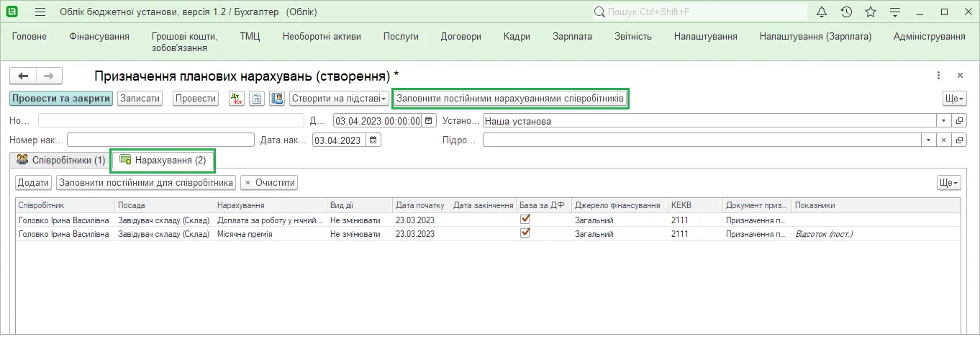The image size is (980, 337).
Task: Click the Очистити button
Action: [x=269, y=183]
